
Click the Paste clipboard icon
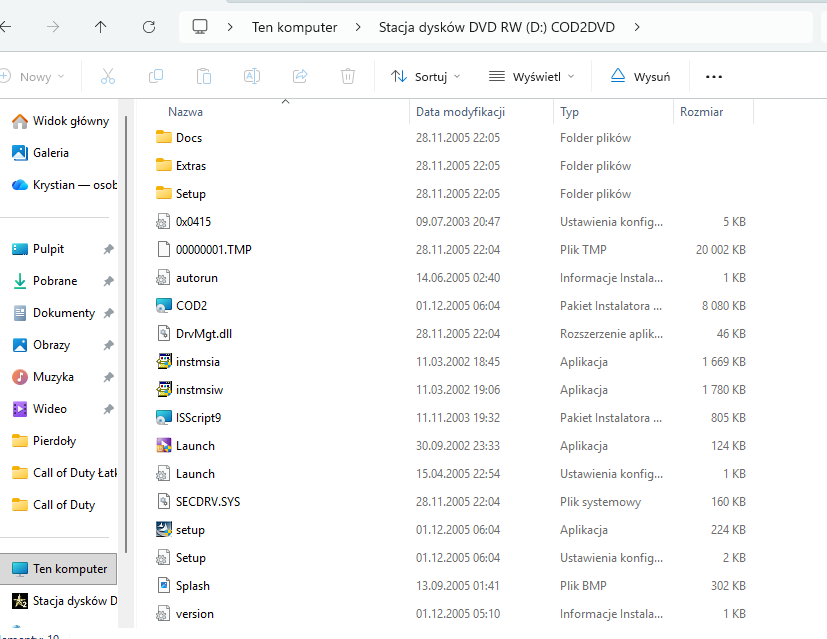tap(204, 76)
